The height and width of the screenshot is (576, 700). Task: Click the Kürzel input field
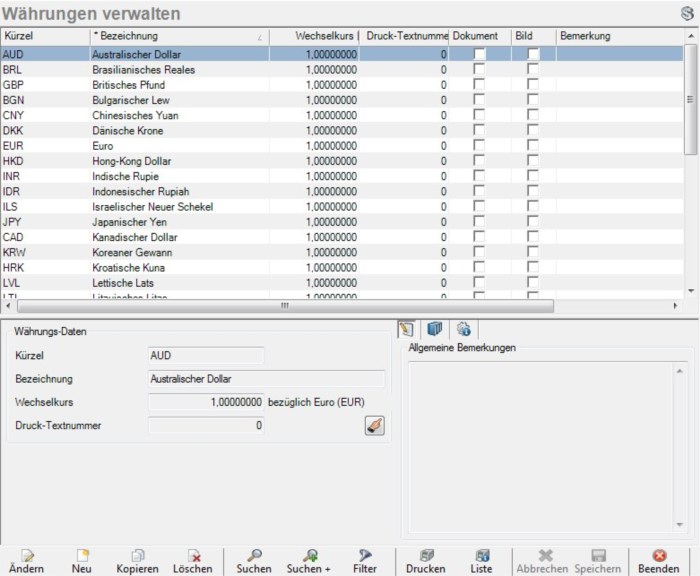tap(206, 355)
